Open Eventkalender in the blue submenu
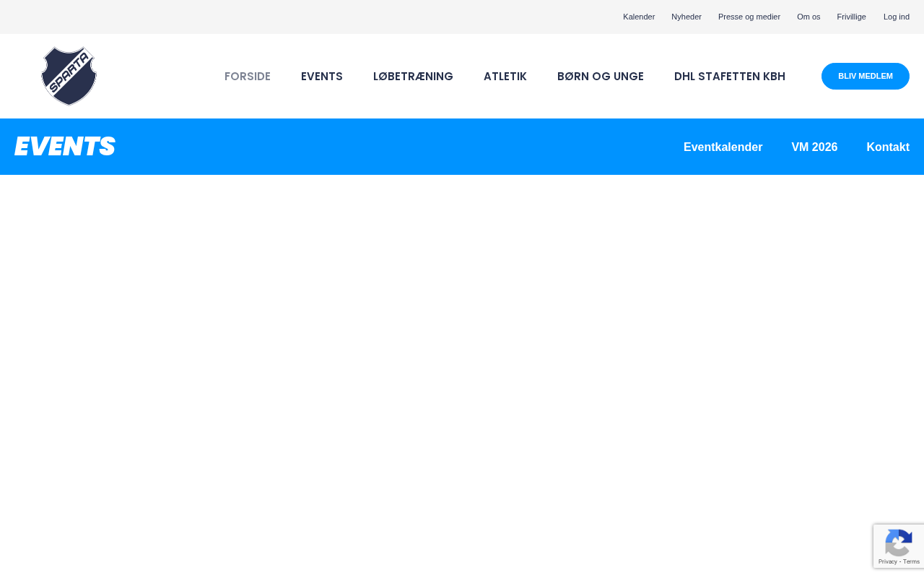 pyautogui.click(x=723, y=147)
